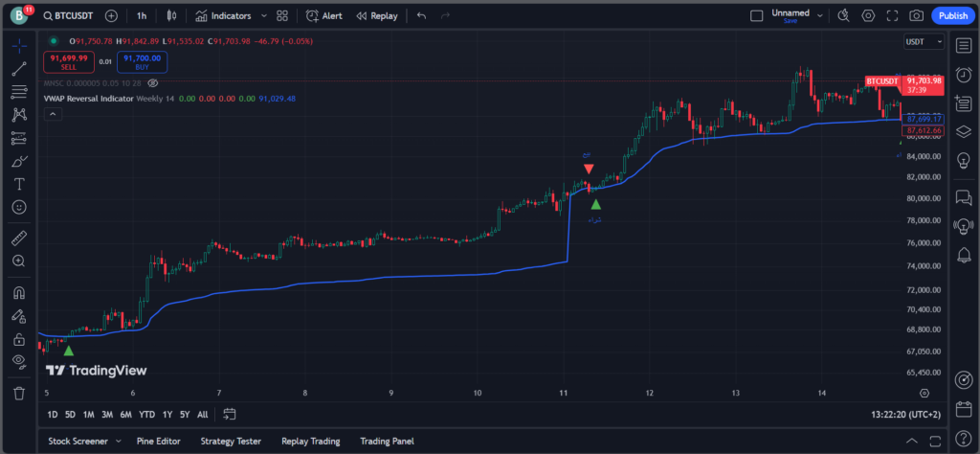Toggle lock all drawings padlock
The width and height of the screenshot is (980, 454).
coord(19,339)
